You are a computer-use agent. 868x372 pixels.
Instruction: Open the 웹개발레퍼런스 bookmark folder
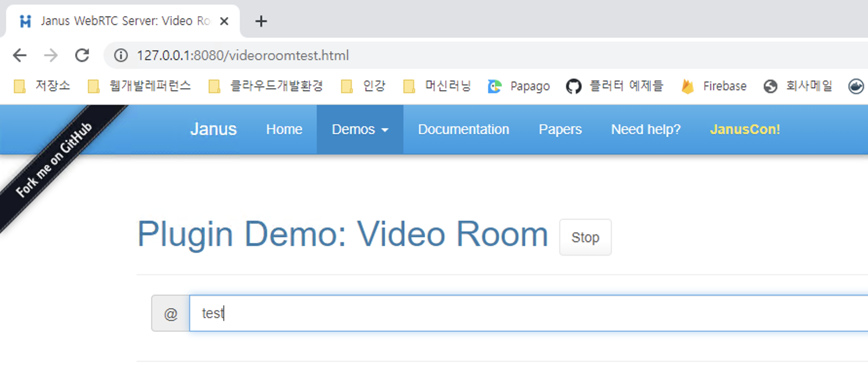(x=139, y=86)
